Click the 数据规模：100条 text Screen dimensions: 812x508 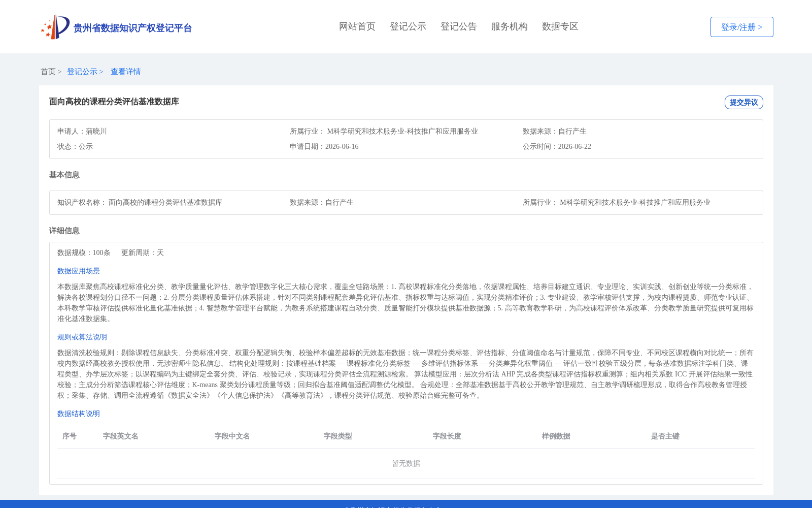tap(84, 252)
